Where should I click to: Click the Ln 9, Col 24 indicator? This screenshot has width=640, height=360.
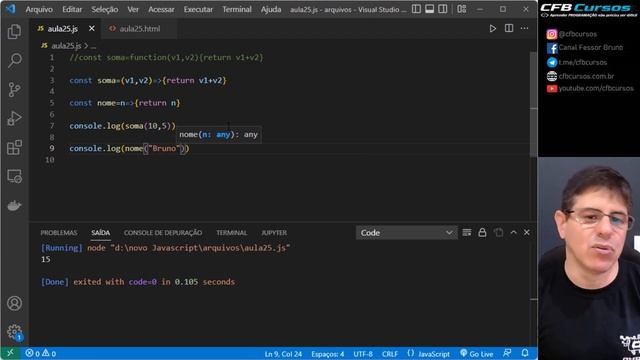pos(283,354)
